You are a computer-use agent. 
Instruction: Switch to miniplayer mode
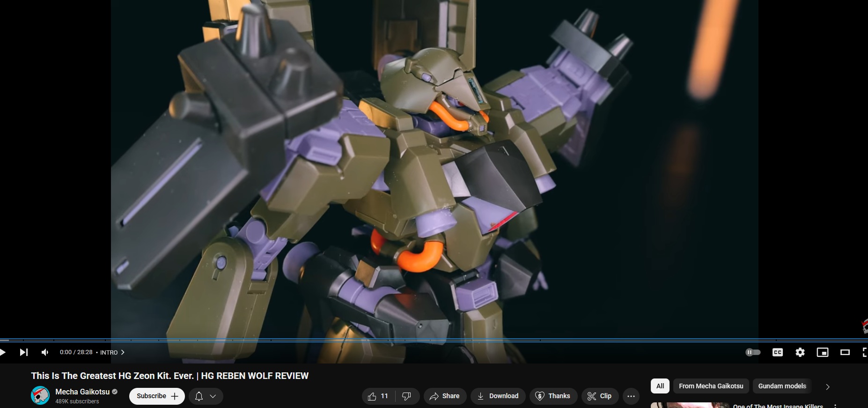pyautogui.click(x=823, y=352)
